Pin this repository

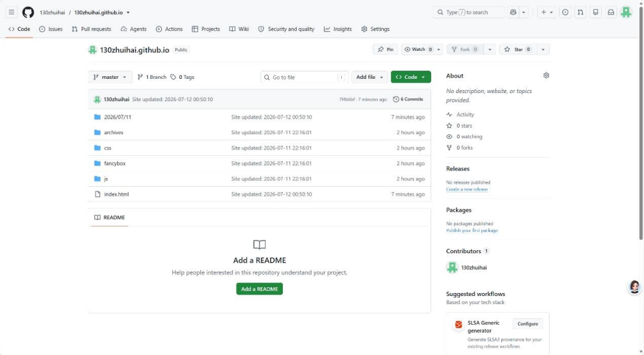point(386,49)
